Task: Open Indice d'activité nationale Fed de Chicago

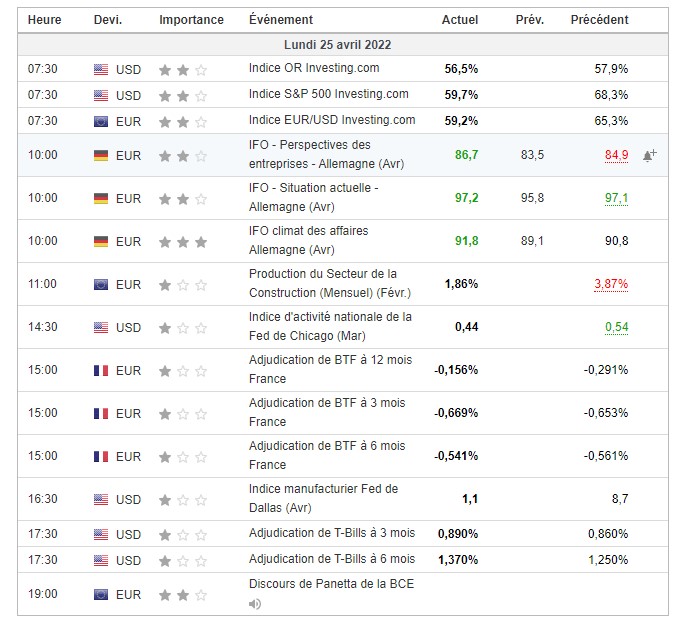Action: [x=330, y=326]
